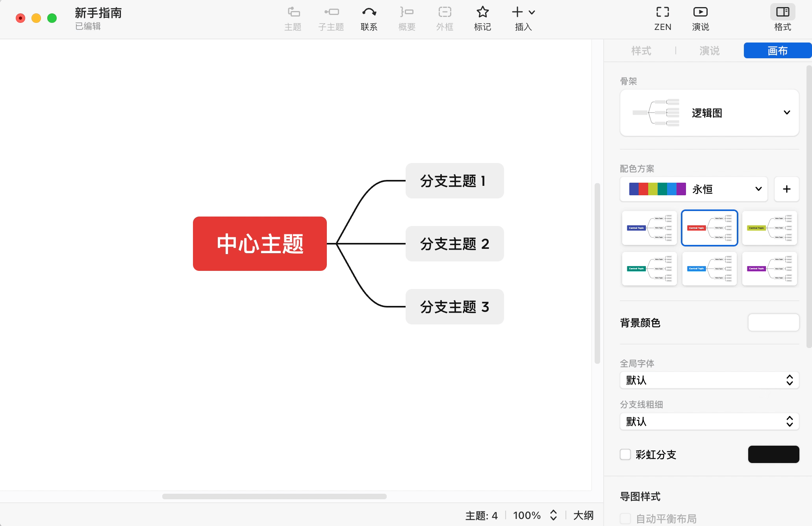Select the 联系 (Relationship) tool
Viewport: 812px width, 526px height.
click(x=369, y=18)
